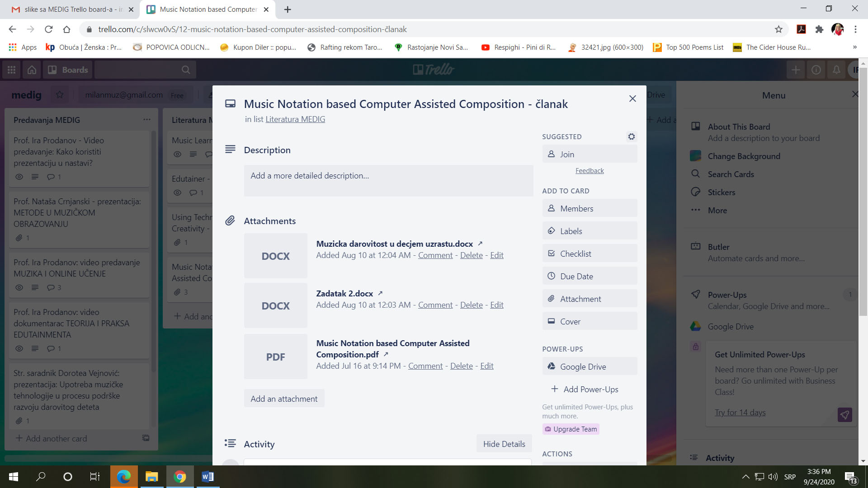Close the card dialog with X
Screen dimensions: 868x488
[632, 99]
